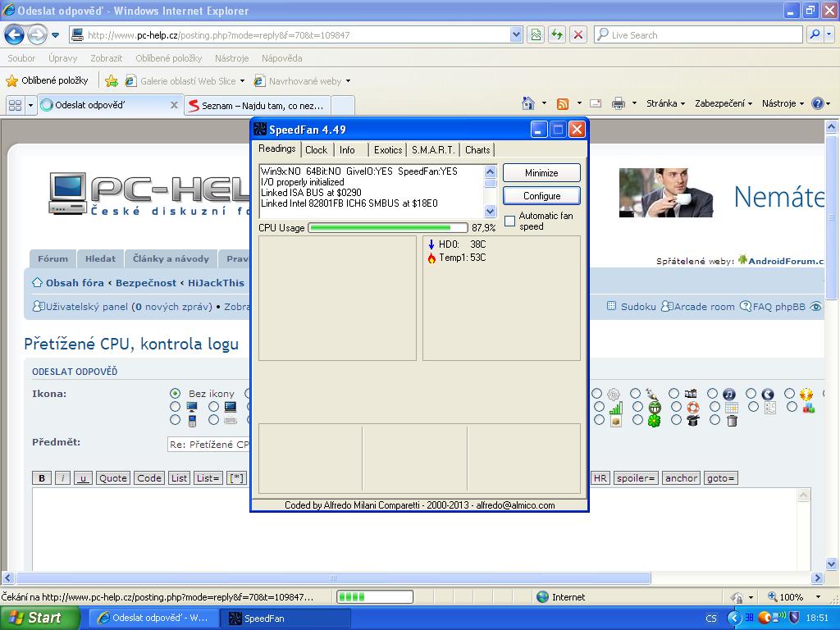
Task: Click the bold B formatting button
Action: [x=42, y=478]
